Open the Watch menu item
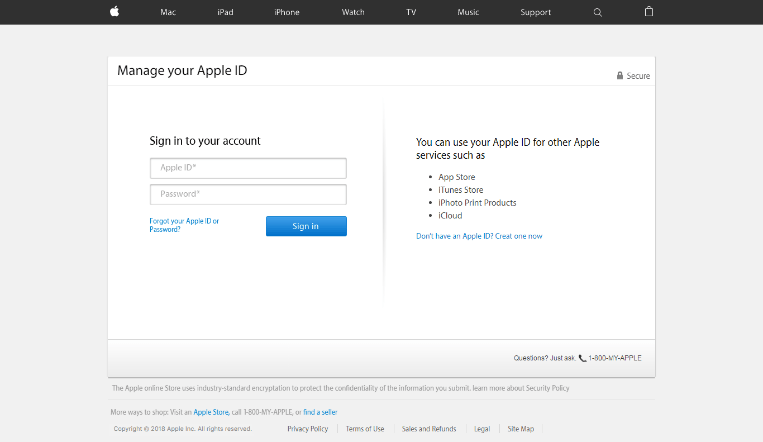This screenshot has width=763, height=442. pos(353,12)
